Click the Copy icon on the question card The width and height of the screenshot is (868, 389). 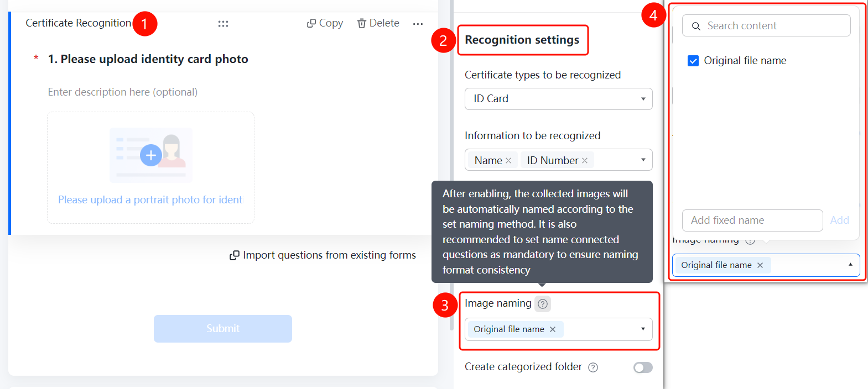pyautogui.click(x=311, y=23)
